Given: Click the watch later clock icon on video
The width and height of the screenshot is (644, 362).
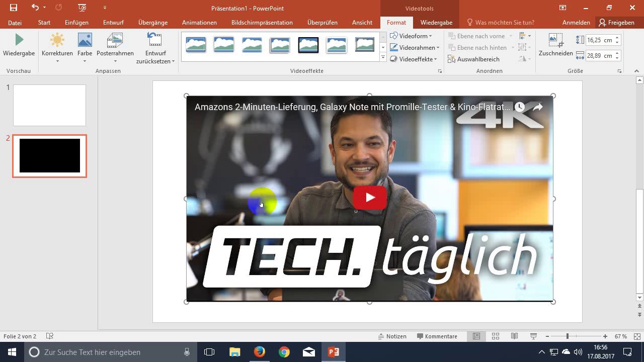Looking at the screenshot, I should tap(520, 107).
